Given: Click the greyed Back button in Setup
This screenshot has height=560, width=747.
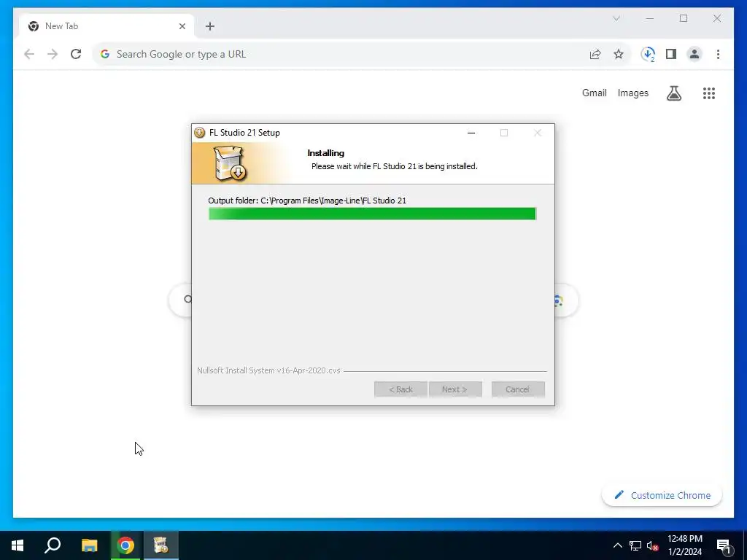Looking at the screenshot, I should (x=400, y=389).
